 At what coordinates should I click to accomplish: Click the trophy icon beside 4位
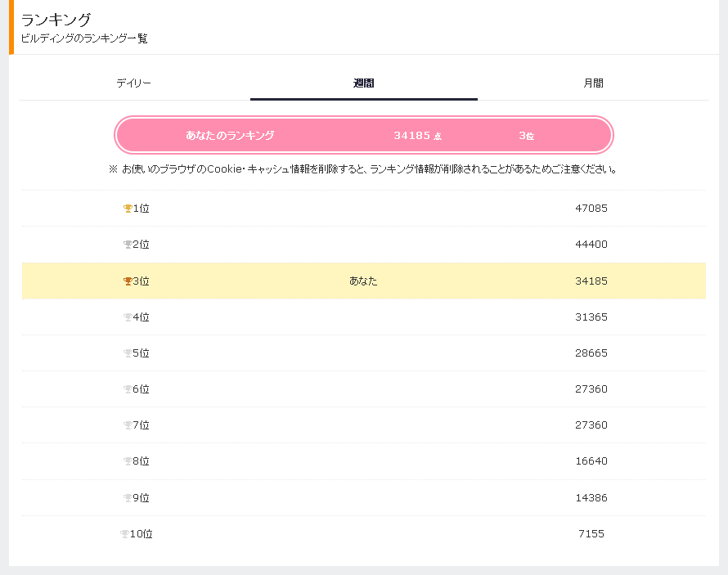127,317
